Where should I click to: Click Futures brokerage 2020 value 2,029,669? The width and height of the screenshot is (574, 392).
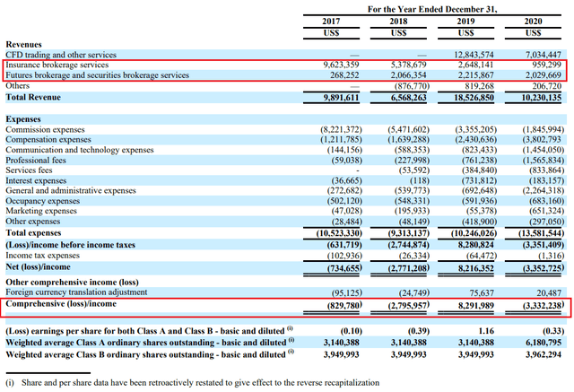544,75
